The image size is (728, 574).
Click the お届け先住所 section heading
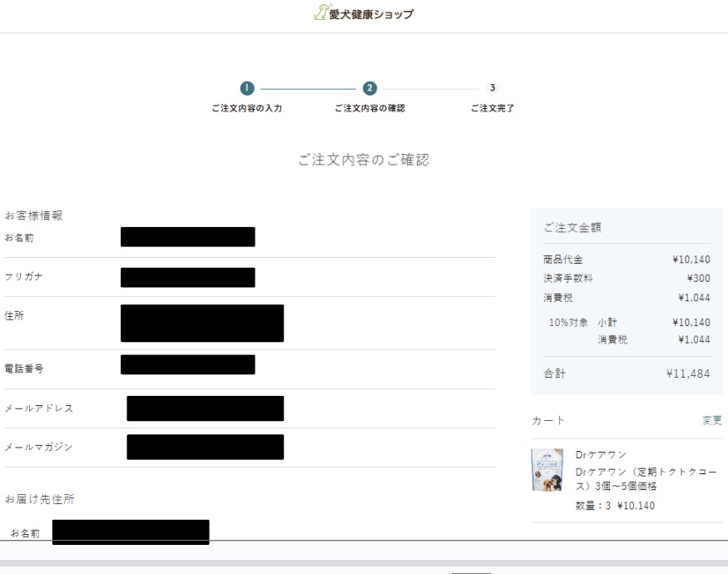[40, 499]
